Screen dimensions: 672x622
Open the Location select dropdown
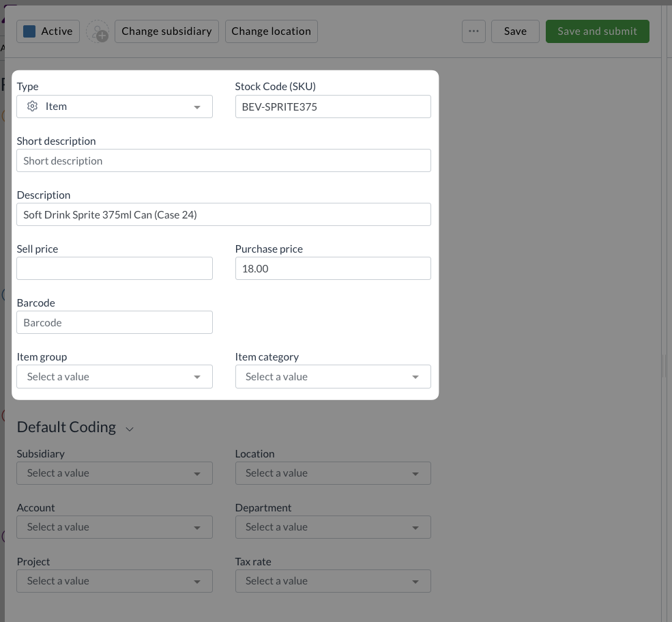[333, 473]
